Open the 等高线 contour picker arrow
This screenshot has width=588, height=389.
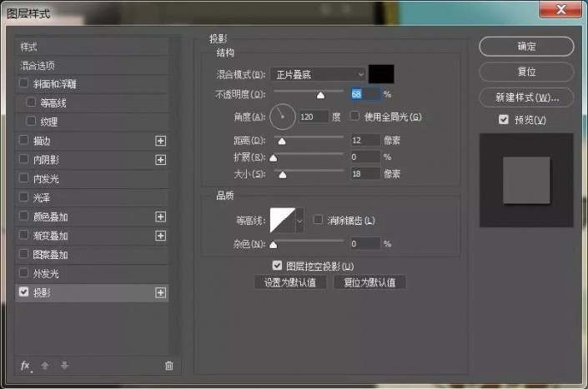point(299,221)
